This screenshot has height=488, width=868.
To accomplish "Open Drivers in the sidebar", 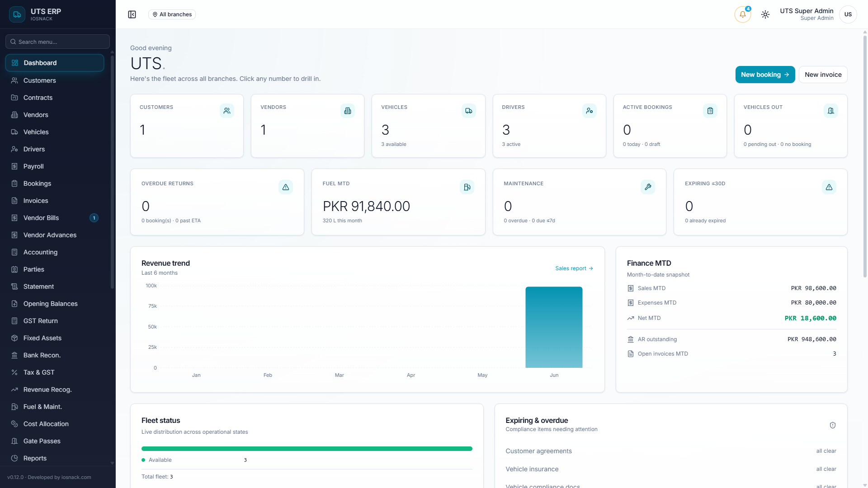I will tap(55, 149).
